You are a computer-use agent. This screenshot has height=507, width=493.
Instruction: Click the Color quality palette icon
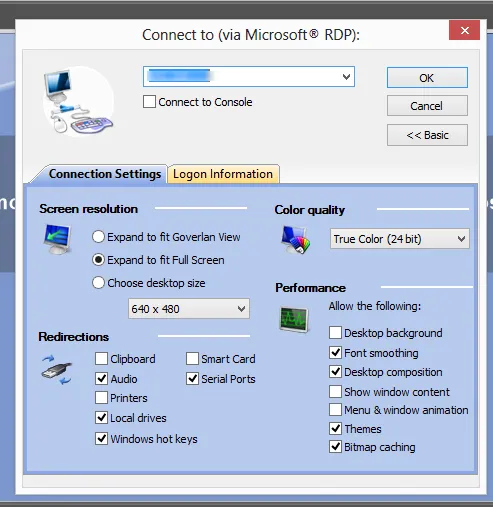295,239
